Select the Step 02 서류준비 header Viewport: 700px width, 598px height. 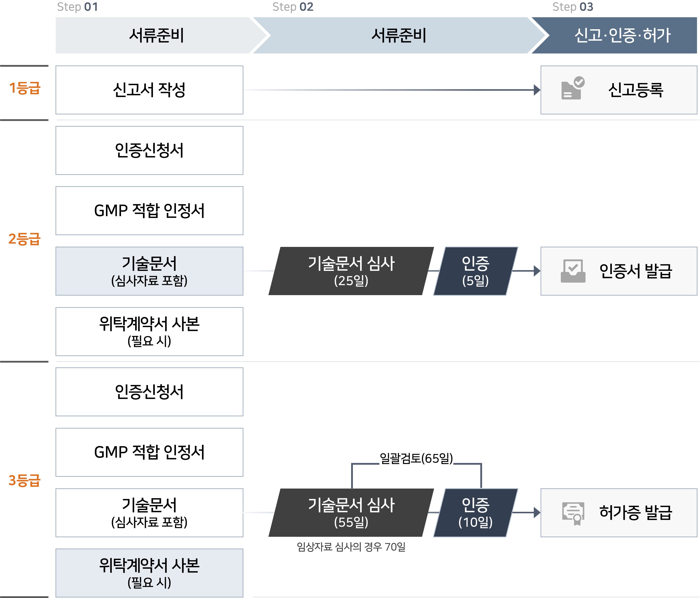[x=398, y=35]
